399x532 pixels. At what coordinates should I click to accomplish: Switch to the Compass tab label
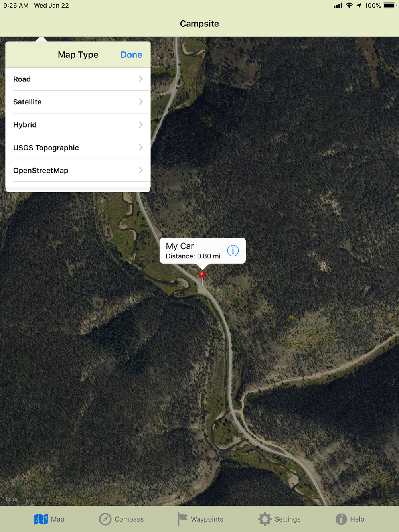pyautogui.click(x=129, y=519)
